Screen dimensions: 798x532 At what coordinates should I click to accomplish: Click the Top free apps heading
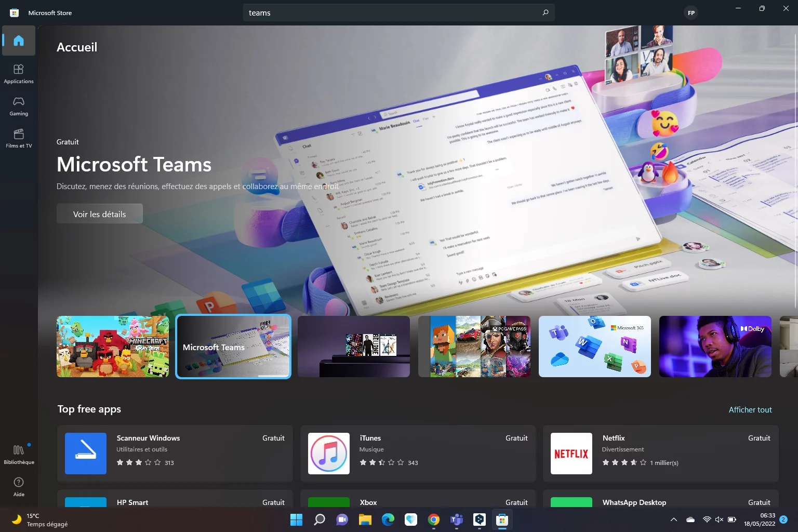pyautogui.click(x=89, y=409)
